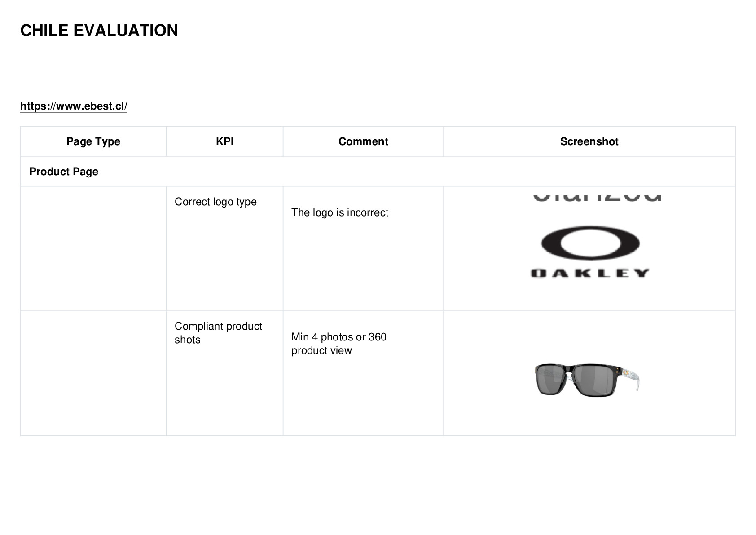Select the Product Page section row
Screen dimensions: 756x535
pyautogui.click(x=378, y=172)
